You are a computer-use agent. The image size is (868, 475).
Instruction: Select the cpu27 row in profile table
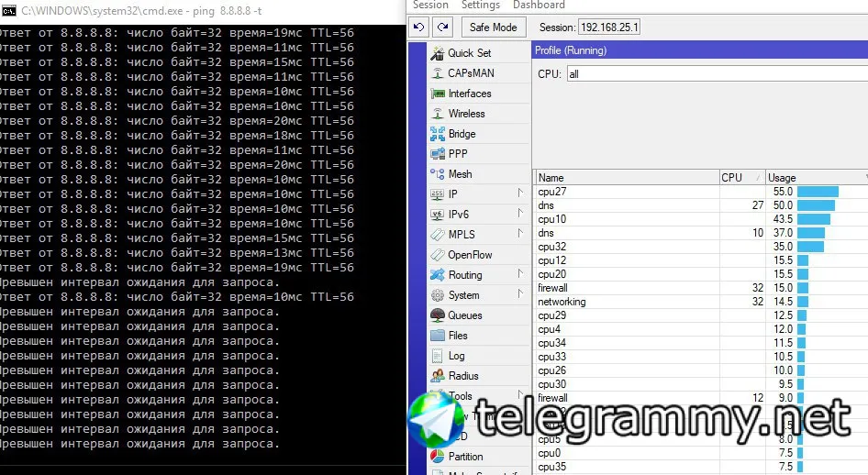pyautogui.click(x=702, y=192)
